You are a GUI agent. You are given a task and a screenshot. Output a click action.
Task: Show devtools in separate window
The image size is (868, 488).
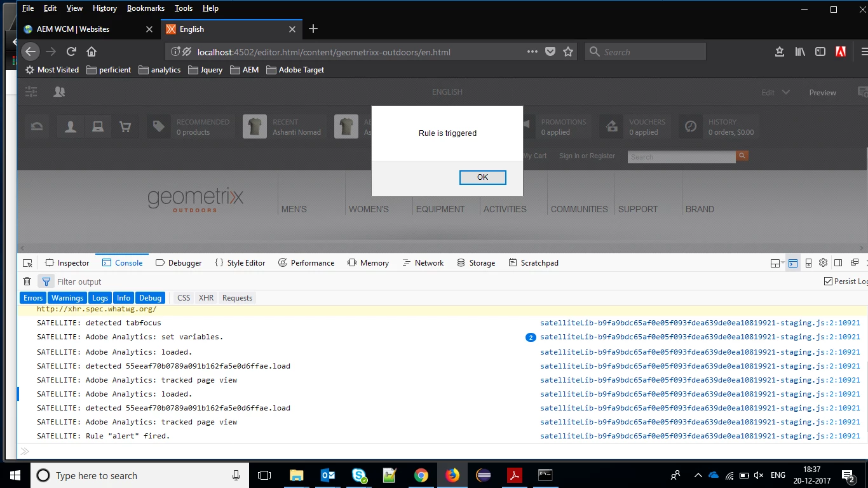pyautogui.click(x=855, y=263)
